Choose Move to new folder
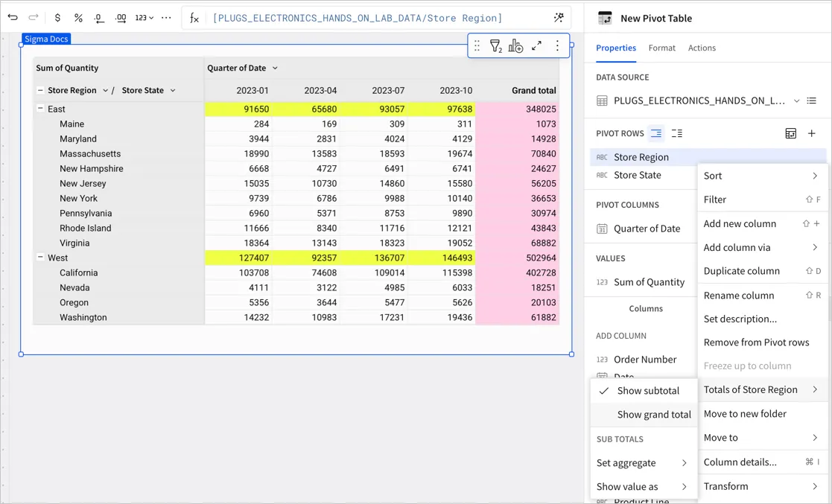 click(762, 414)
